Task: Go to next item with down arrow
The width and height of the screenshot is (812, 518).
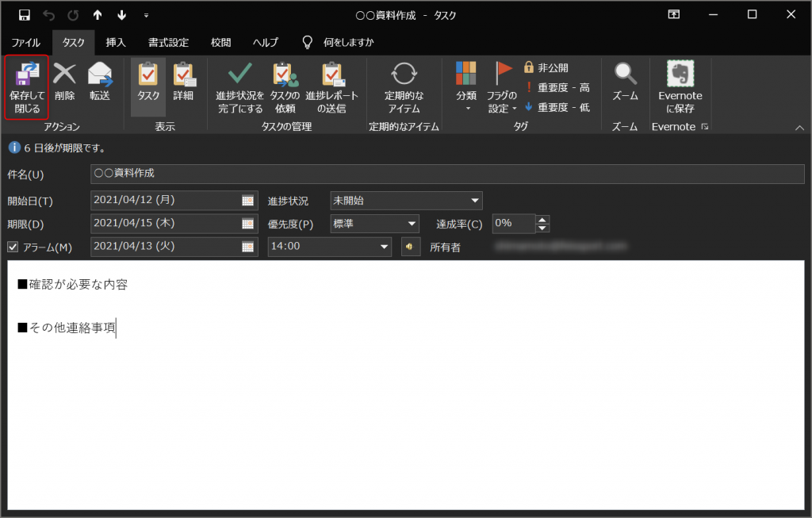Action: 121,15
